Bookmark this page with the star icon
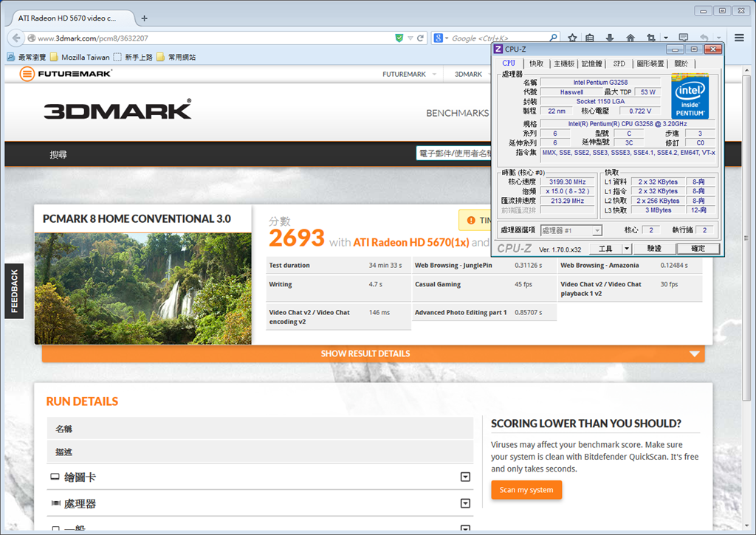This screenshot has width=756, height=535. (572, 38)
